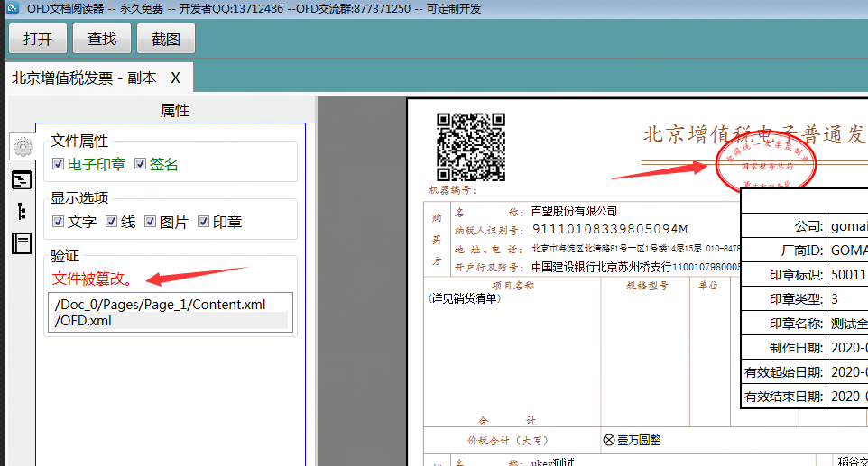Click the 有效结束日期: label
This screenshot has height=466, width=868.
pyautogui.click(x=783, y=397)
